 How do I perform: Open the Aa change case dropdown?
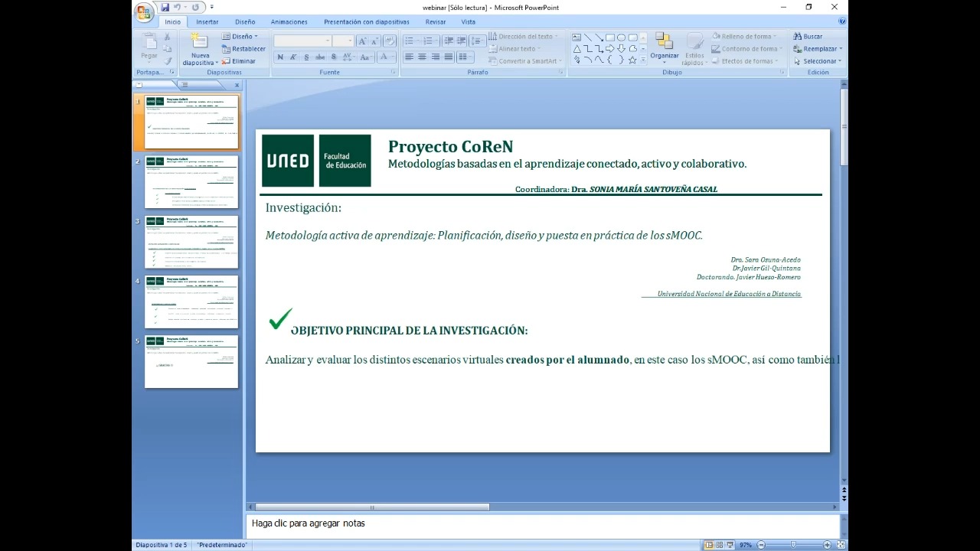tap(367, 57)
